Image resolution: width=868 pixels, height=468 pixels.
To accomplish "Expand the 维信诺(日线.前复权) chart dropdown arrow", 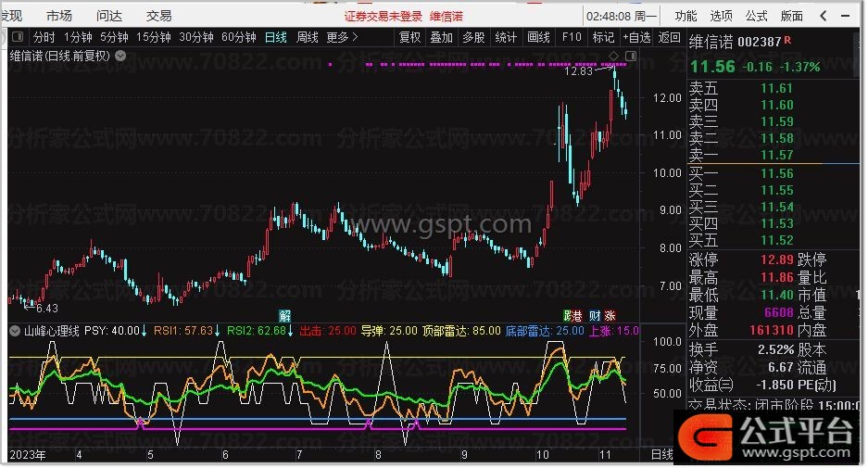I will pos(120,56).
